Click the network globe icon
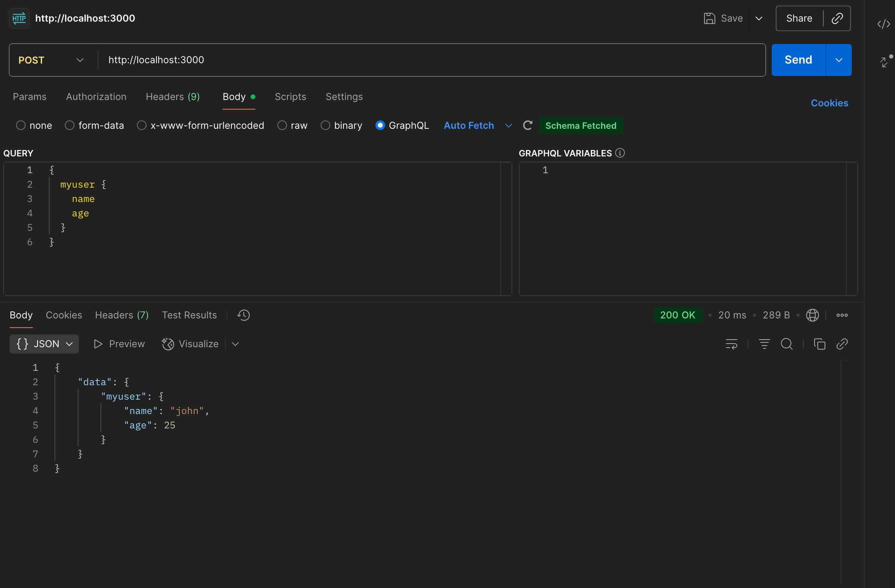 812,315
